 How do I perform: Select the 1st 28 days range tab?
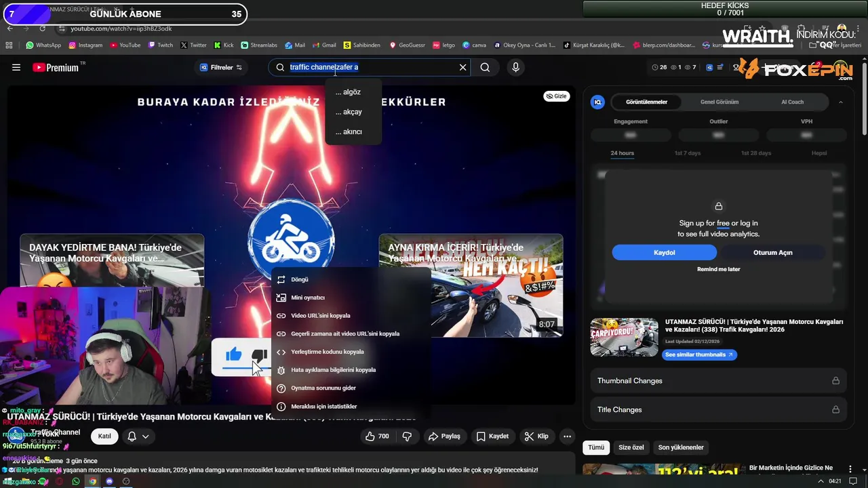coord(755,153)
